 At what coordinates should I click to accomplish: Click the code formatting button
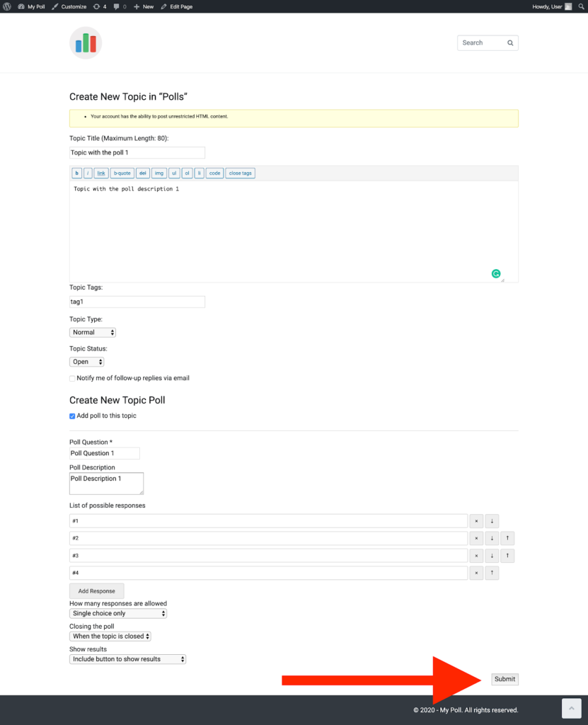click(x=214, y=173)
